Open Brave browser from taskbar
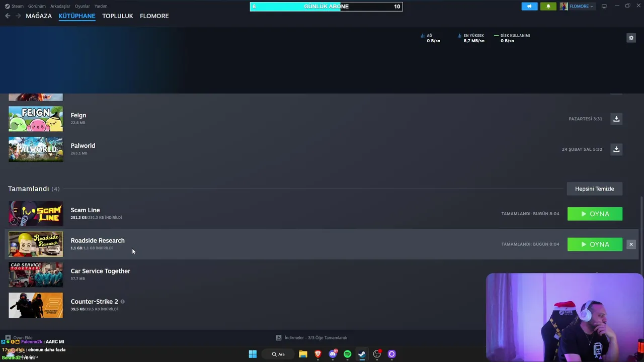This screenshot has height=362, width=644. [318, 354]
